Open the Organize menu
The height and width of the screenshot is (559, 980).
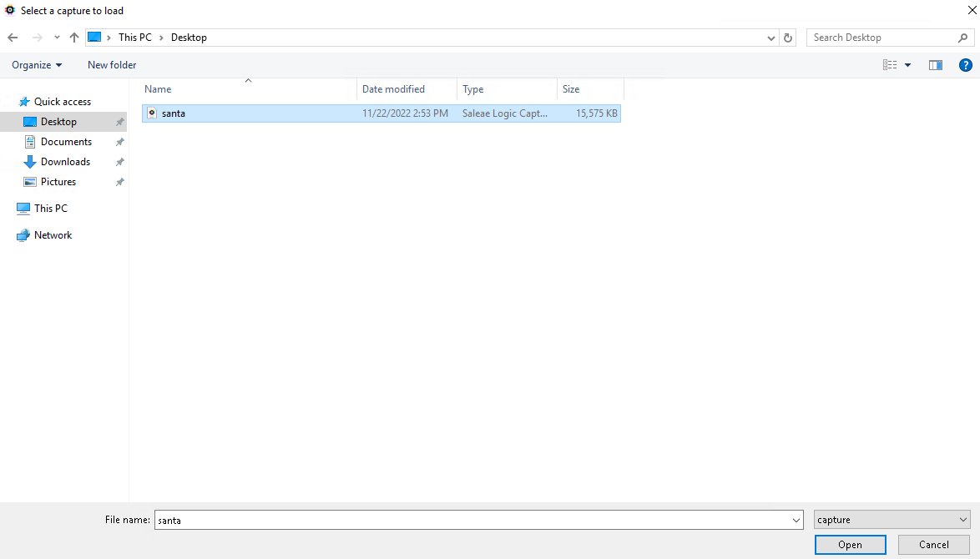pos(37,65)
